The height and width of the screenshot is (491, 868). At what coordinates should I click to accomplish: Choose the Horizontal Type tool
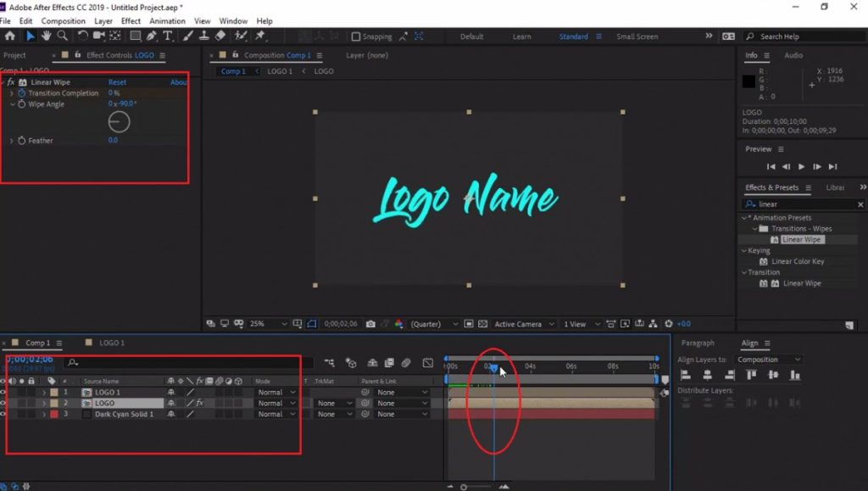[x=167, y=36]
